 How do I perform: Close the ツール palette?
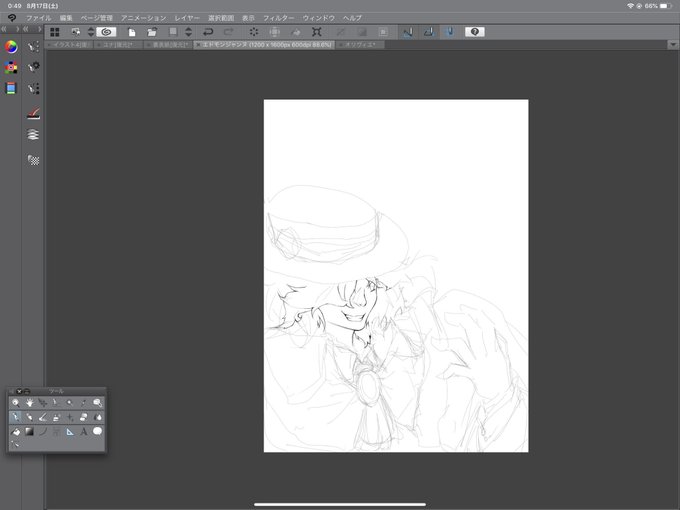click(x=19, y=391)
